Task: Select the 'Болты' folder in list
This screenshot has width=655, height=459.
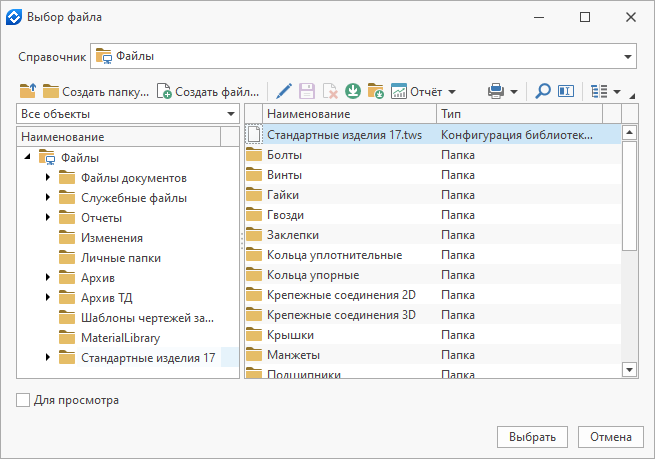Action: pyautogui.click(x=285, y=155)
